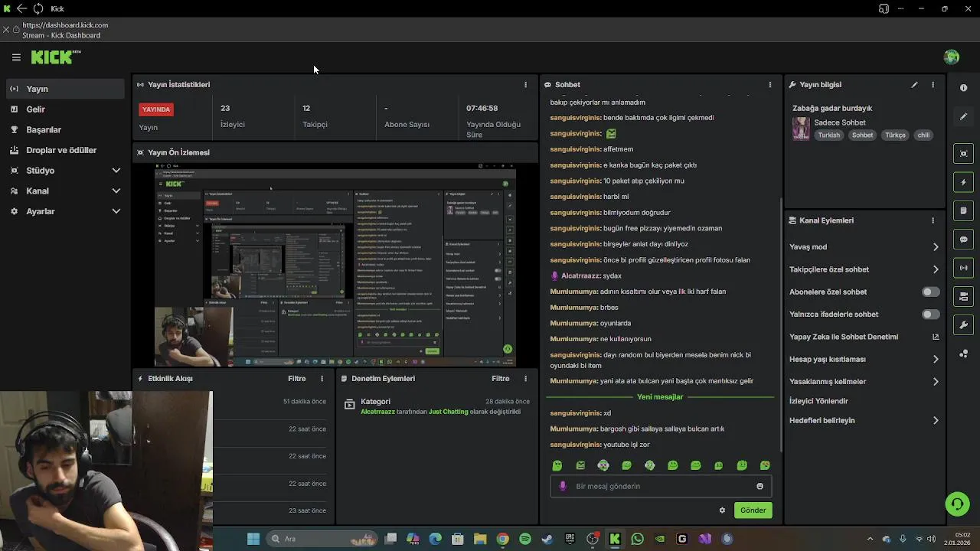Go back with the title bar arrow

[x=21, y=8]
